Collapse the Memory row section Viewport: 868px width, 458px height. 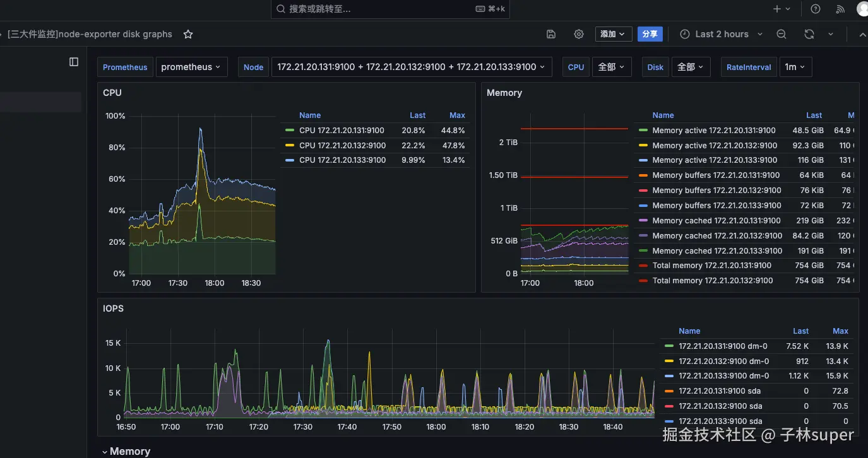126,451
